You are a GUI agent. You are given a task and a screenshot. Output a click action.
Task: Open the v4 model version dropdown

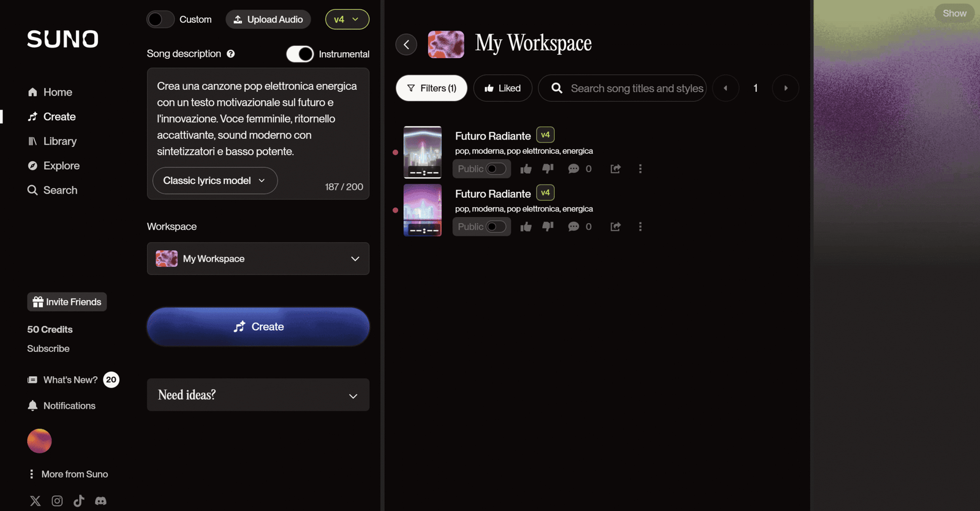[x=347, y=20]
